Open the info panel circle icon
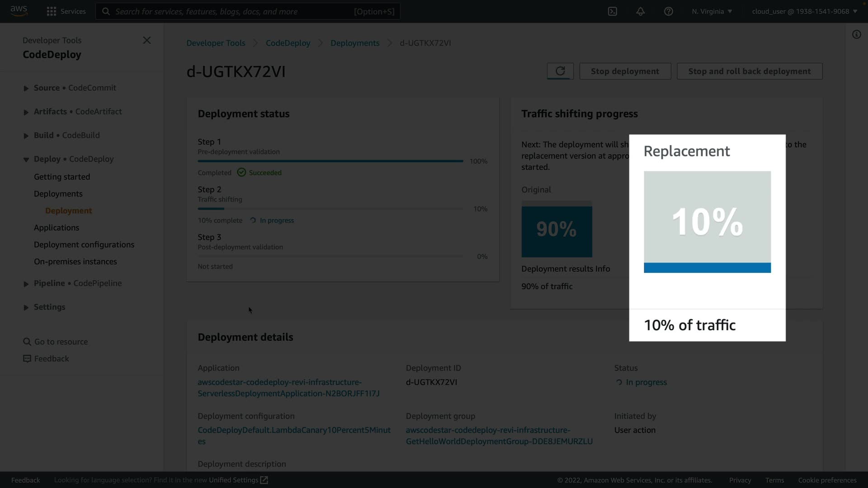868x488 pixels. pos(856,34)
